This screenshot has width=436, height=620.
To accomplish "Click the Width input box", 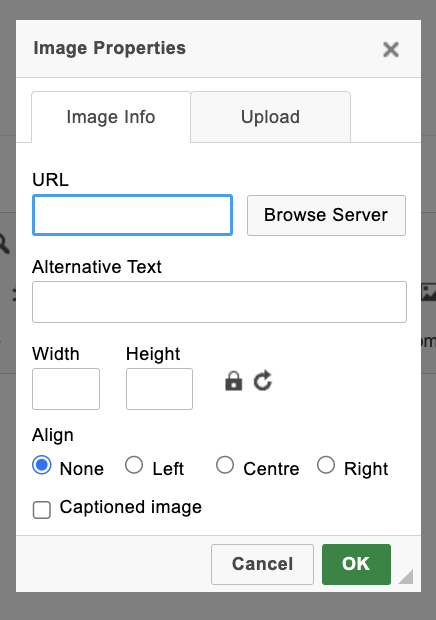I will pos(66,389).
